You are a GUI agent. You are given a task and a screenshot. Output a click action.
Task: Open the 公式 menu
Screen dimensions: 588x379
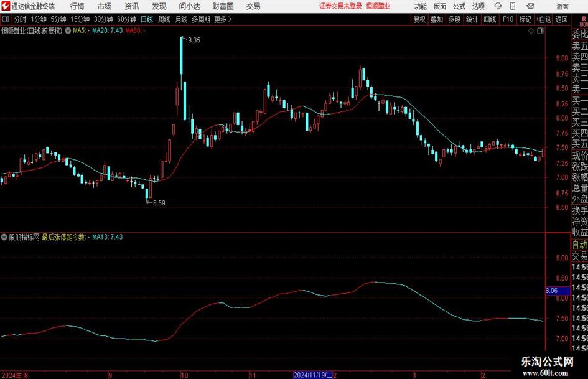(459, 6)
